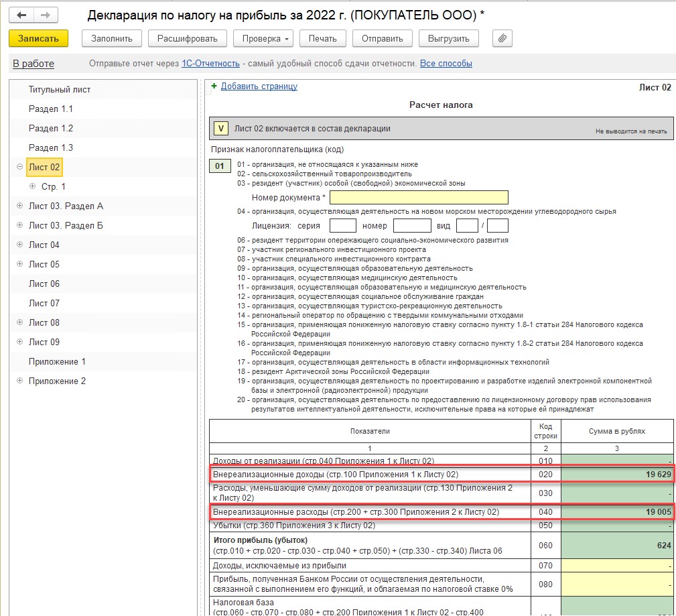Image resolution: width=676 pixels, height=616 pixels.
Task: Click the yellow line 070 amount cell
Action: (617, 566)
